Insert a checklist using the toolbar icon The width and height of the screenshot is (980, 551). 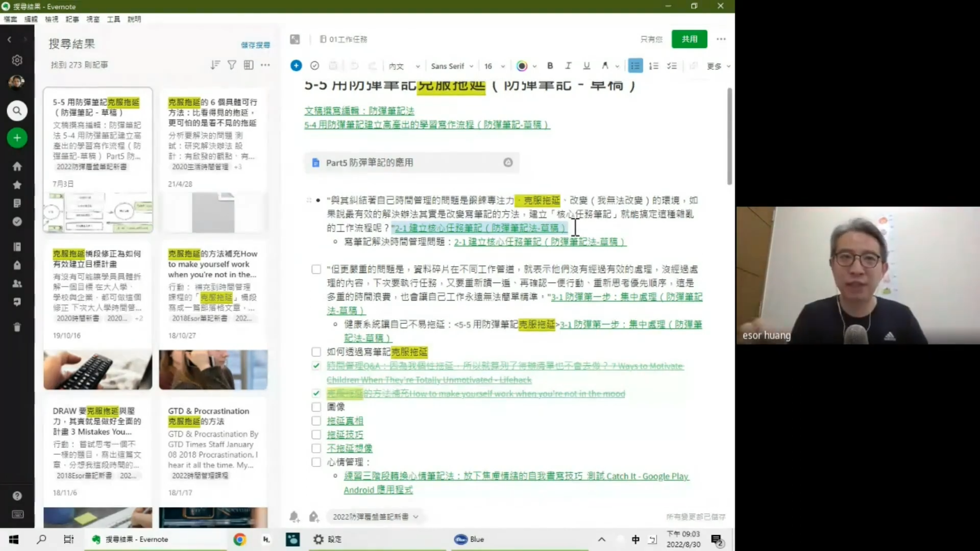click(x=672, y=66)
